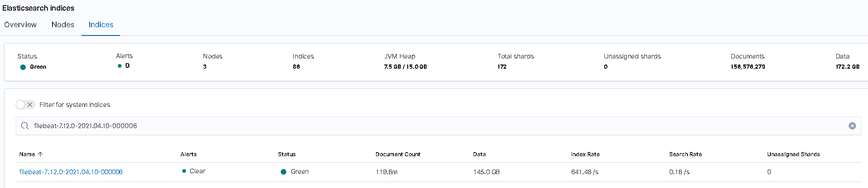Sort table by Status column header
Image resolution: width=868 pixels, height=188 pixels.
(x=286, y=154)
